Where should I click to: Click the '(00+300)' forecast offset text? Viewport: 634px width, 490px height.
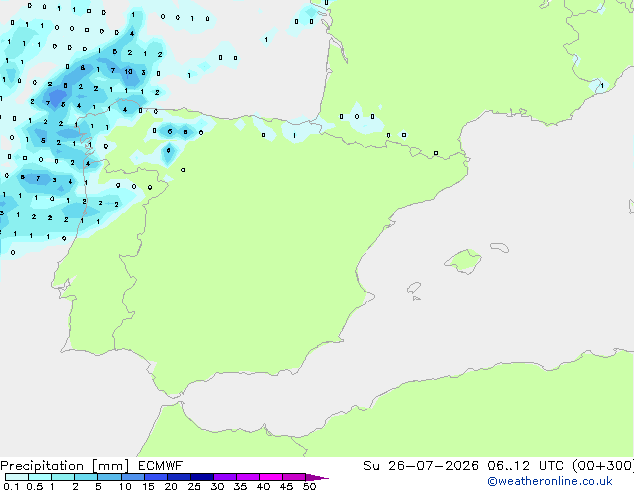(x=602, y=466)
